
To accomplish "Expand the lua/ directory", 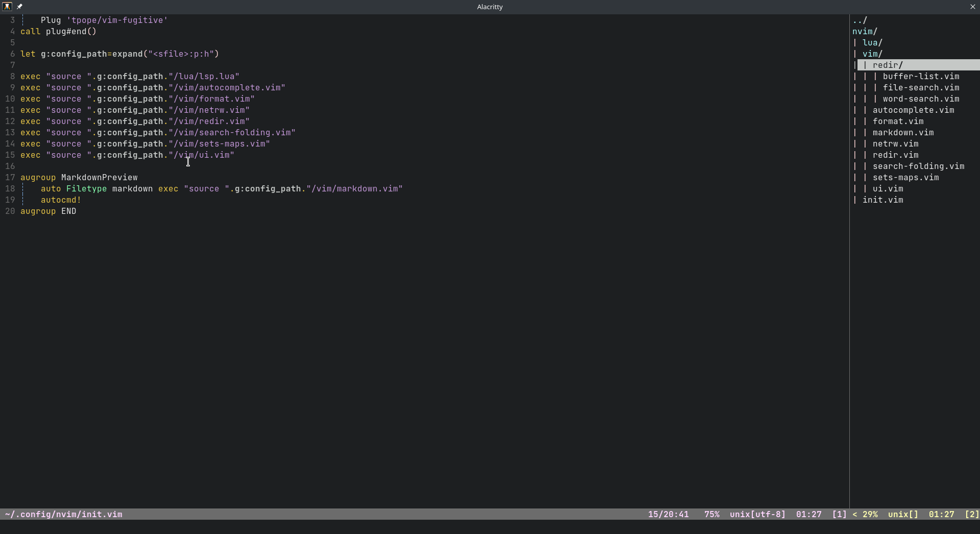I will click(x=872, y=43).
